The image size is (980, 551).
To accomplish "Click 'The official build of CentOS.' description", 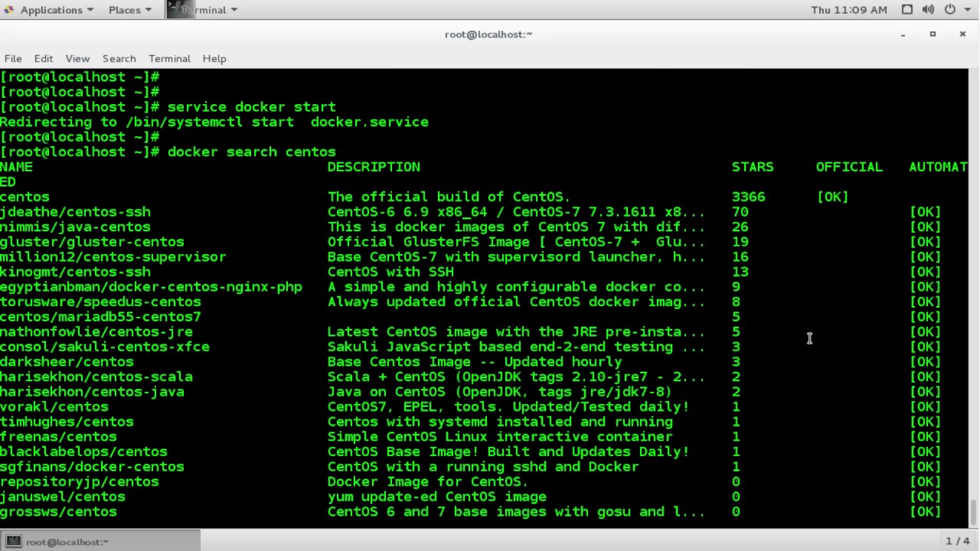I will [449, 197].
